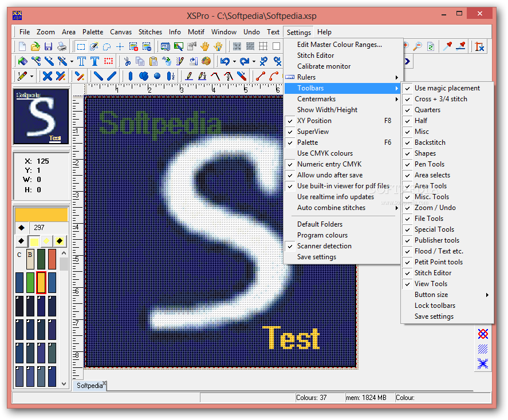Switch to the Softpedia document tab

click(89, 386)
